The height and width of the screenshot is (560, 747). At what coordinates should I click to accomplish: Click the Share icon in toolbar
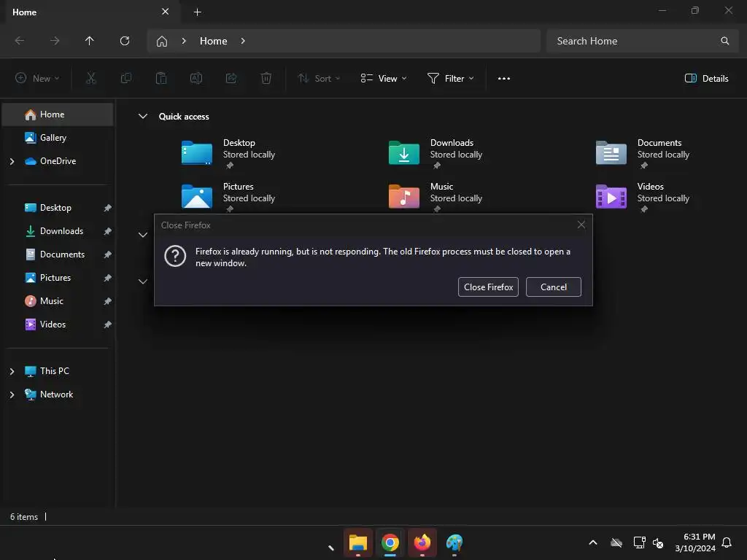pos(231,78)
